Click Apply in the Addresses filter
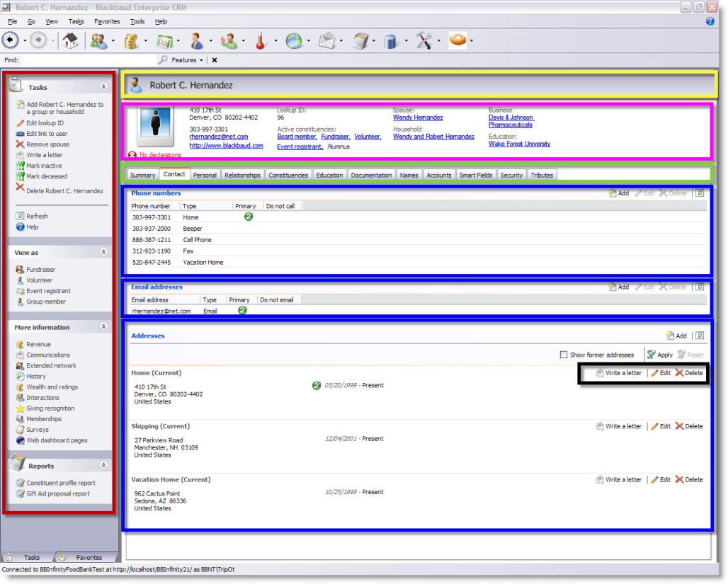This screenshot has height=584, width=728. 660,355
